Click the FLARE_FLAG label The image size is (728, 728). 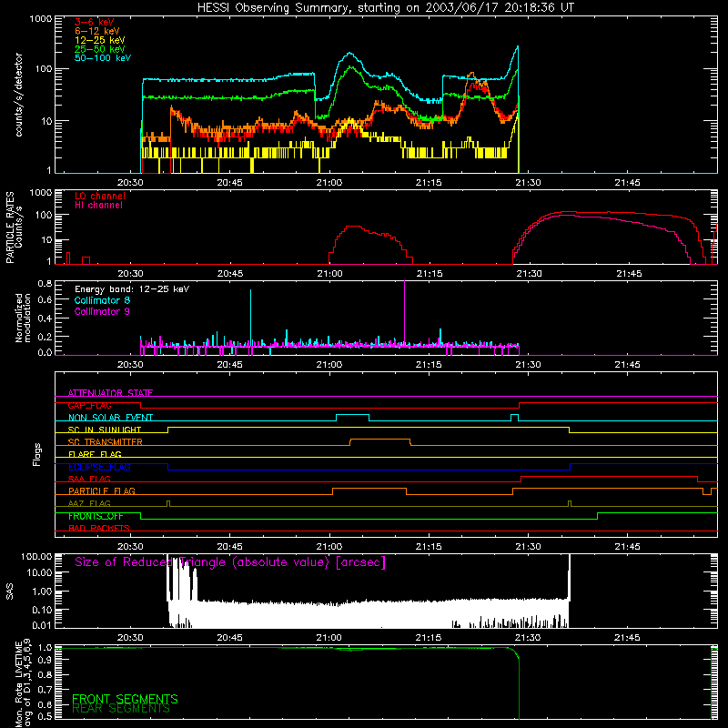point(95,454)
